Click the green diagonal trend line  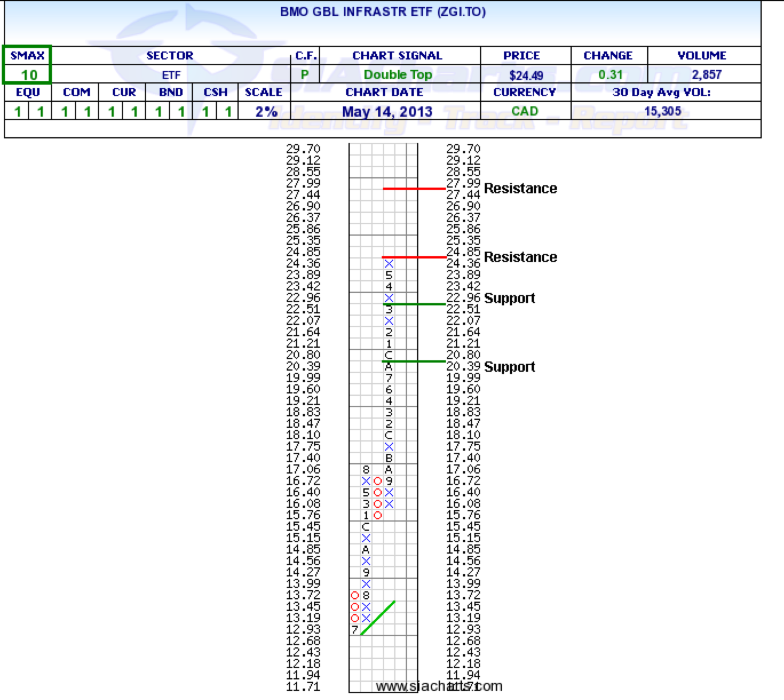point(378,618)
